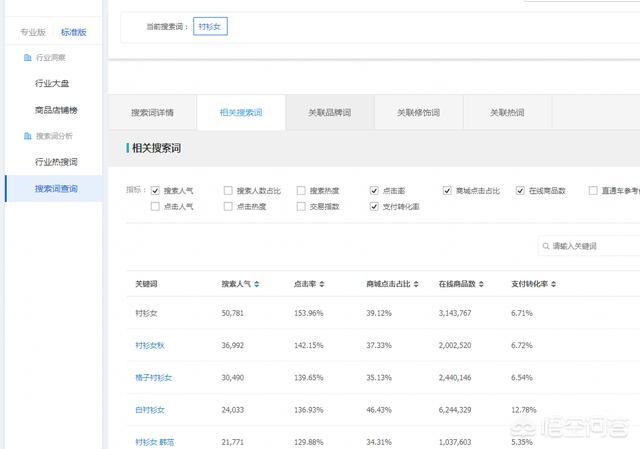Click the 129.88% click rate value

tap(309, 442)
